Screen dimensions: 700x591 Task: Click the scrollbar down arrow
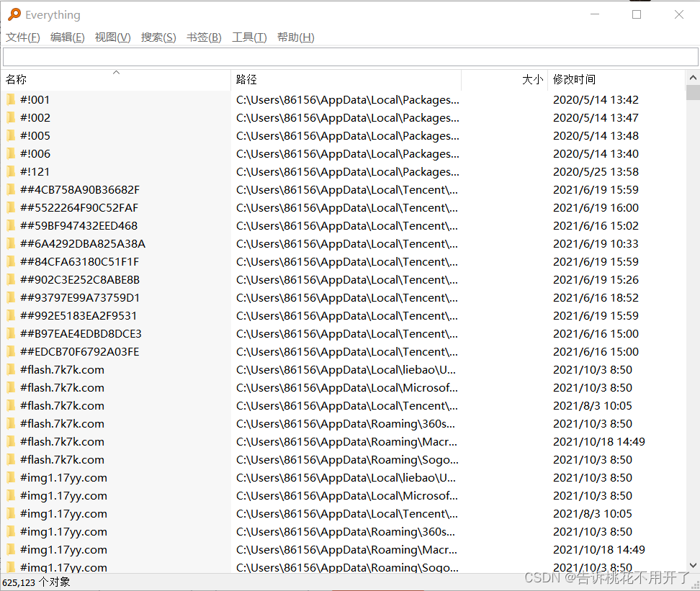click(x=693, y=566)
